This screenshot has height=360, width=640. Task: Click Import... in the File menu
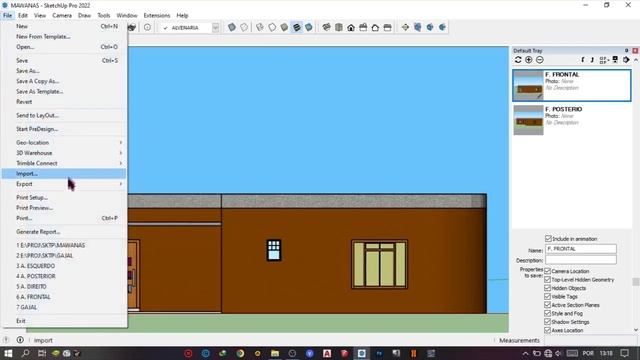[64, 173]
